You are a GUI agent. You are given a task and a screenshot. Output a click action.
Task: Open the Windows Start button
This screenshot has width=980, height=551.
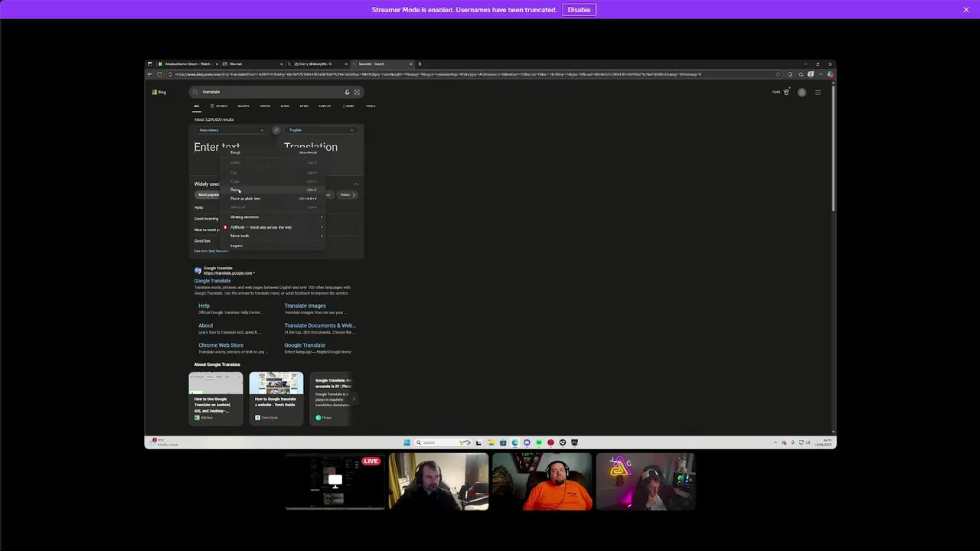(407, 442)
